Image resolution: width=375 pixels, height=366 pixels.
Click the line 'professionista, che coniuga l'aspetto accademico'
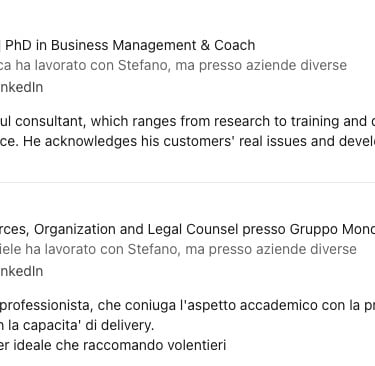tap(187, 305)
